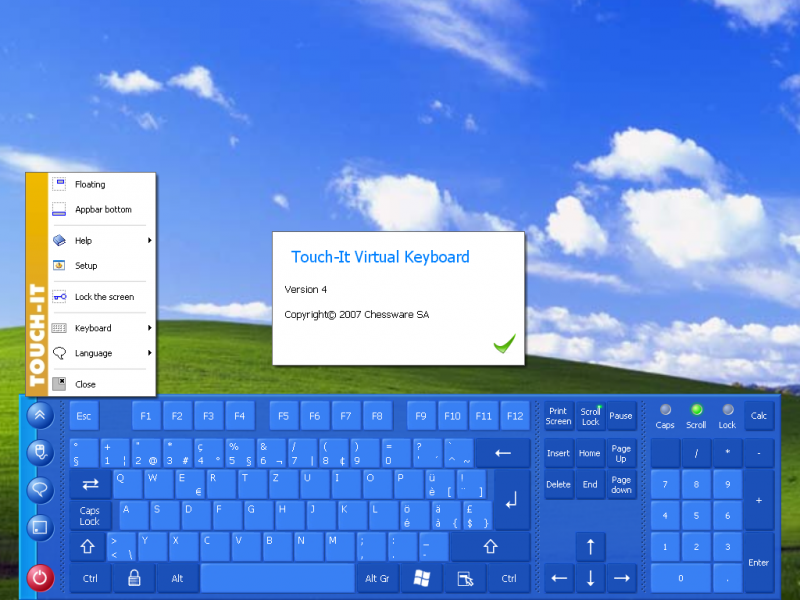Click the numpad Enter key
The width and height of the screenshot is (800, 600).
point(759,562)
